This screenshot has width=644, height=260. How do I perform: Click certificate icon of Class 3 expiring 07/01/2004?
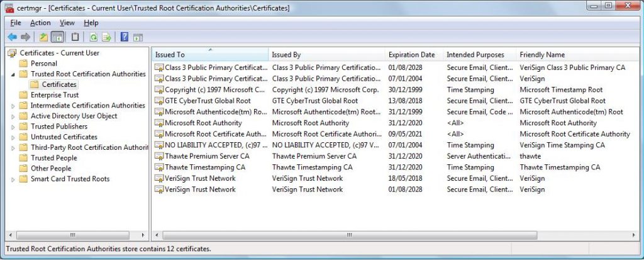point(159,78)
